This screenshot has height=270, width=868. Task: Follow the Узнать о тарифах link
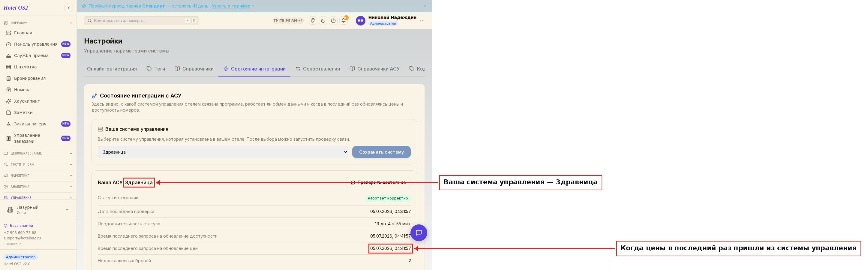tap(231, 6)
